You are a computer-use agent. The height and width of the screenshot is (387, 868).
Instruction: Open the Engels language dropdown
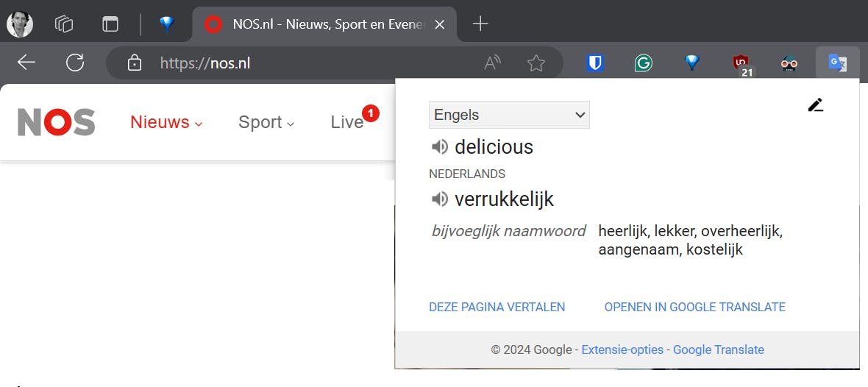[509, 115]
